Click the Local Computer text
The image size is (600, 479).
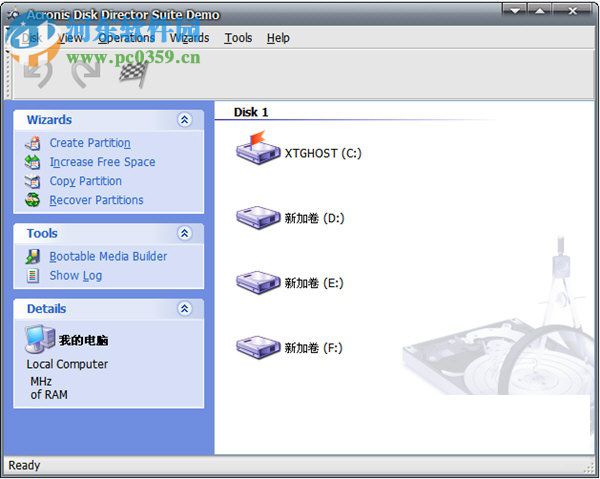point(67,364)
